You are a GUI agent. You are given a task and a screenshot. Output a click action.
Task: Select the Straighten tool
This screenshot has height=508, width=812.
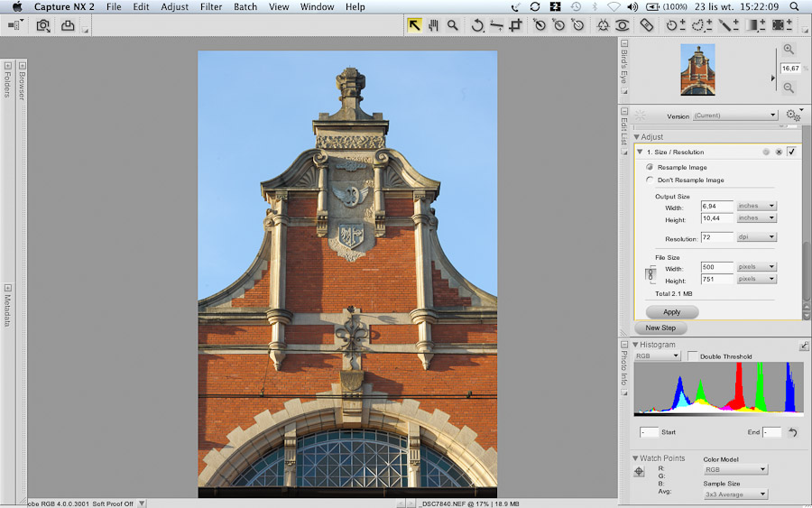pyautogui.click(x=496, y=25)
